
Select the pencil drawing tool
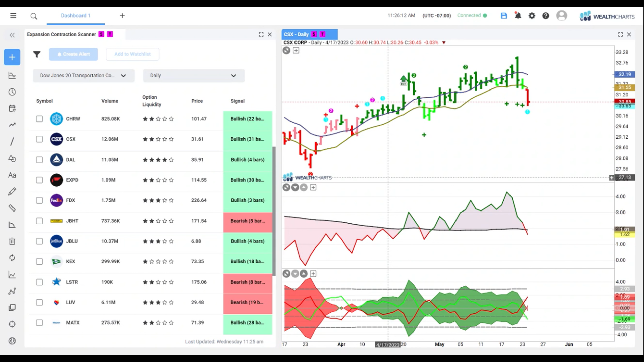click(x=12, y=191)
